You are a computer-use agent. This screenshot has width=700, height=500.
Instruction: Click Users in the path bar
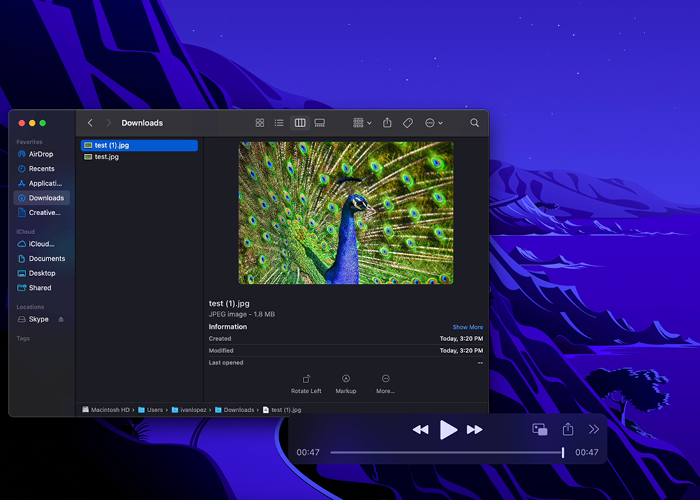(x=150, y=410)
